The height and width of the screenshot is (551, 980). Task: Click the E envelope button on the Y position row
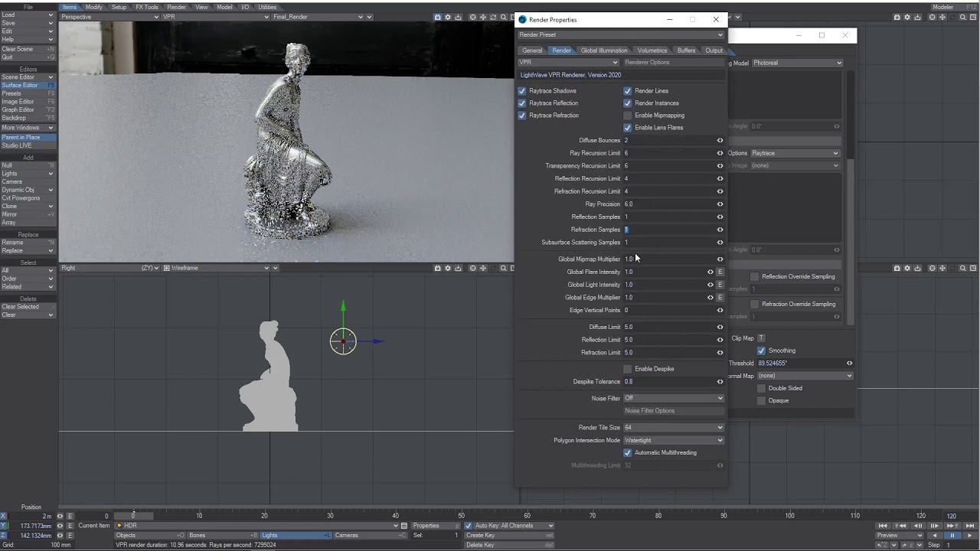70,526
